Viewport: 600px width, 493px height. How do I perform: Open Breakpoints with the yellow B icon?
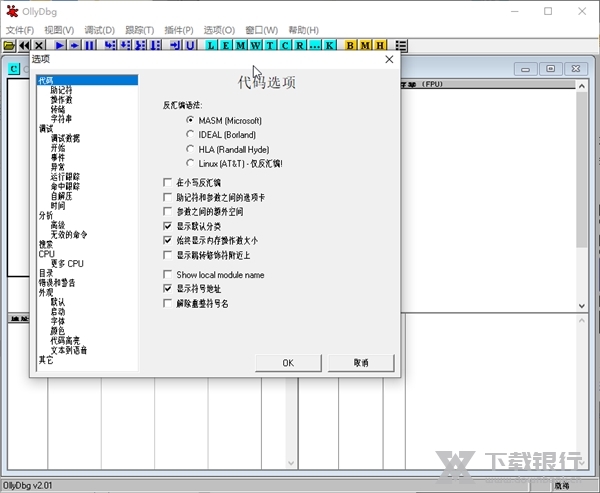[350, 46]
